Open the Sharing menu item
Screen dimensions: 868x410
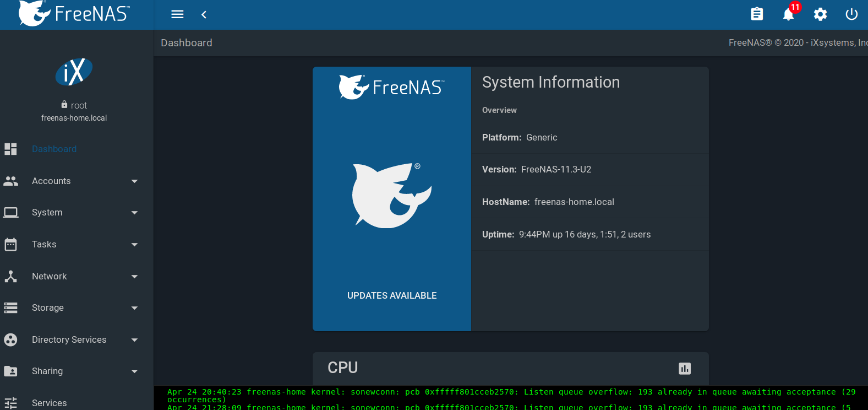47,371
